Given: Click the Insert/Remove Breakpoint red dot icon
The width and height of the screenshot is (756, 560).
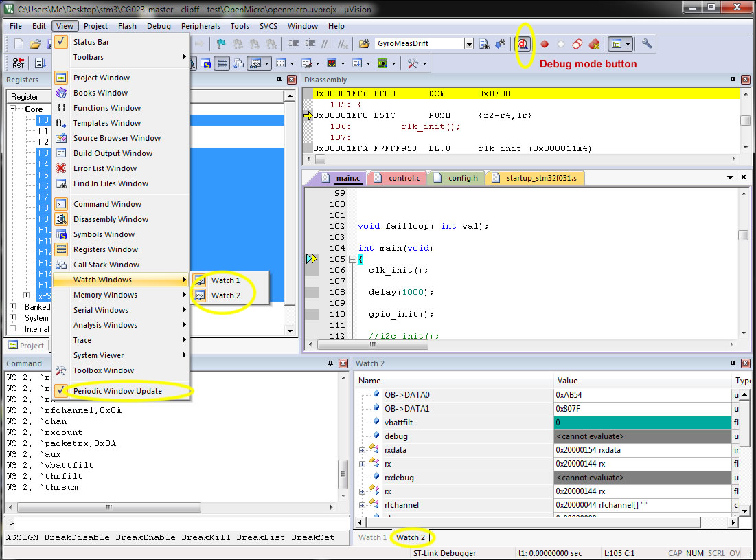Looking at the screenshot, I should tap(545, 44).
